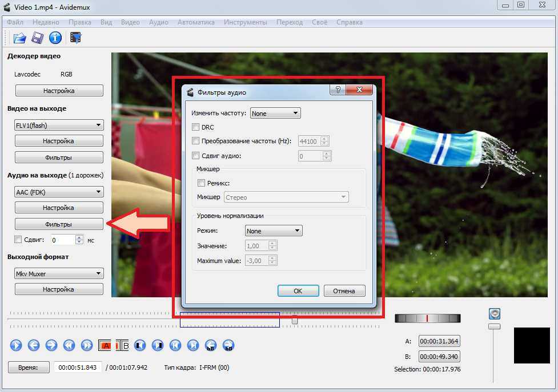This screenshot has height=392, width=558.
Task: Toggle the Ремикс checkbox
Action: pos(201,183)
